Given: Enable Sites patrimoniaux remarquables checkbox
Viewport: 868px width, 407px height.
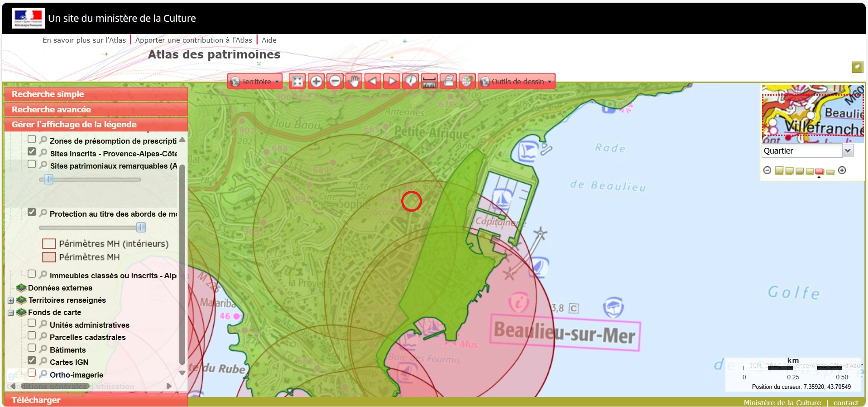Looking at the screenshot, I should tap(32, 164).
